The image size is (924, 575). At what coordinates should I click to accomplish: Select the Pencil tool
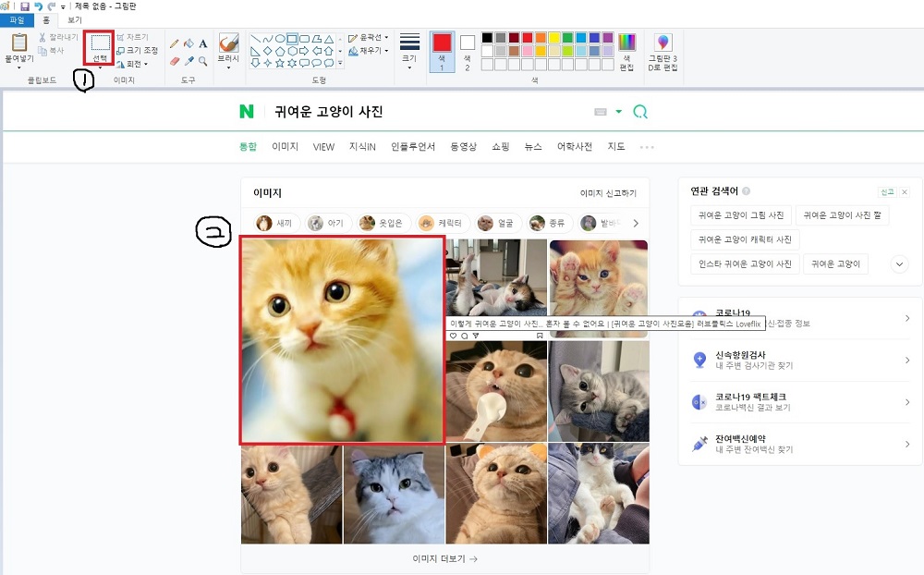coord(175,44)
